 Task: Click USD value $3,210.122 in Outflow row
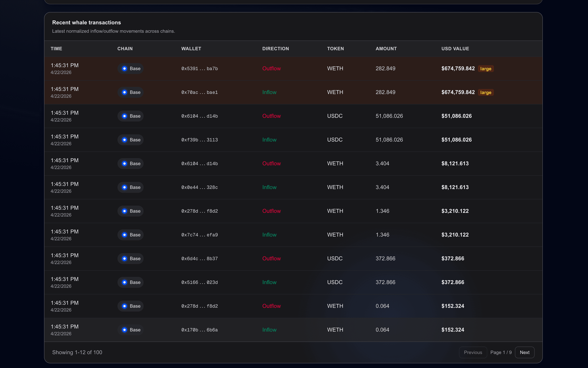(455, 211)
